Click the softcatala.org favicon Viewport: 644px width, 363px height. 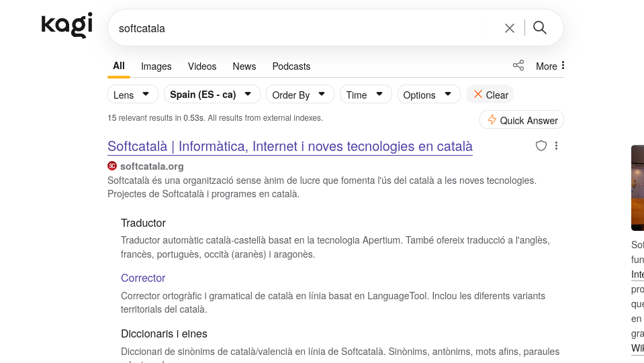[x=112, y=166]
